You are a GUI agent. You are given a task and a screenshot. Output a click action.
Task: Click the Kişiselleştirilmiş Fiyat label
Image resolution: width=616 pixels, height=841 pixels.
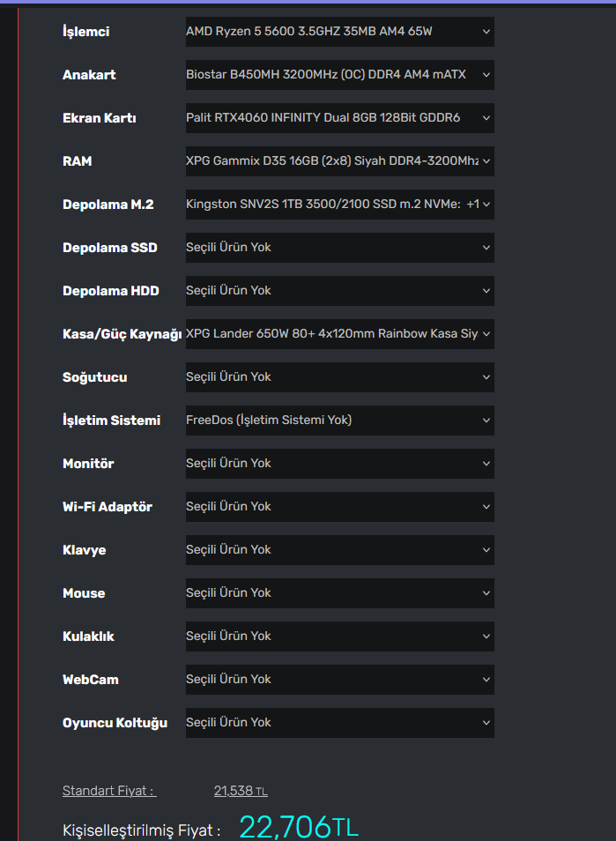tap(142, 830)
